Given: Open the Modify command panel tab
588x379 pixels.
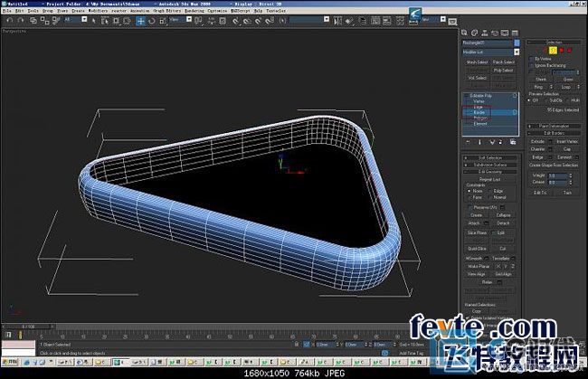Looking at the screenshot, I should pyautogui.click(x=475, y=33).
